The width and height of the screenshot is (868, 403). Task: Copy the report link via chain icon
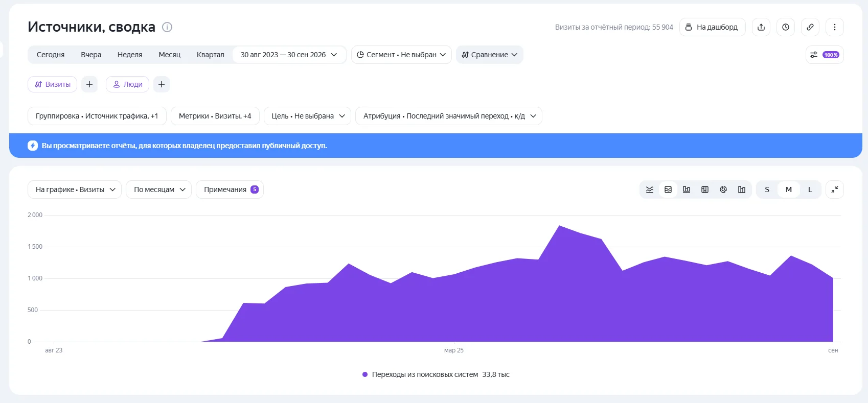click(810, 27)
